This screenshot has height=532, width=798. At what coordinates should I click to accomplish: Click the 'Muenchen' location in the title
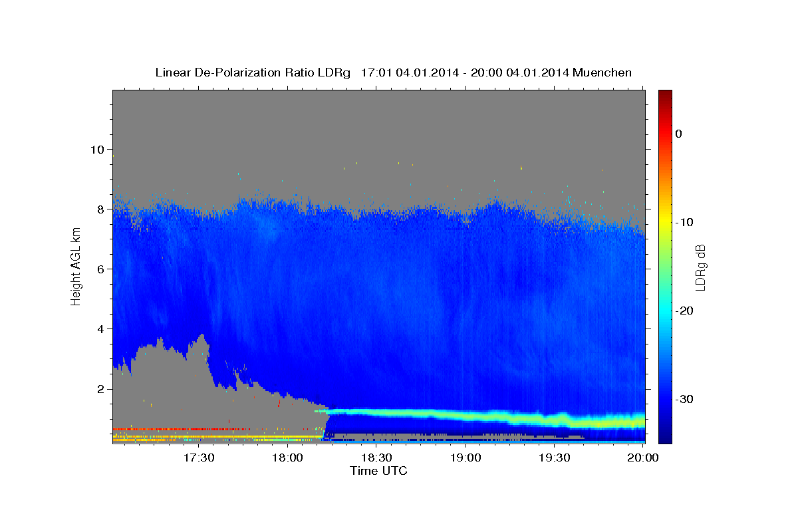[x=602, y=72]
